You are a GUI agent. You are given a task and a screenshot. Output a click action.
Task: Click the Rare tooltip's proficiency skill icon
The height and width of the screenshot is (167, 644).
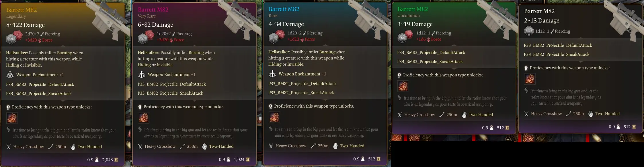click(274, 117)
